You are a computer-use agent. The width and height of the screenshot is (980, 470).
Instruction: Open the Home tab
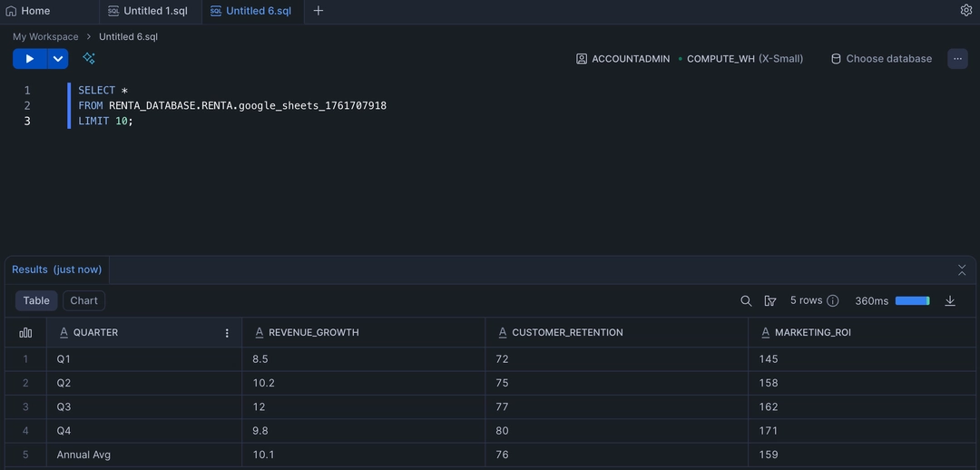pyautogui.click(x=28, y=11)
